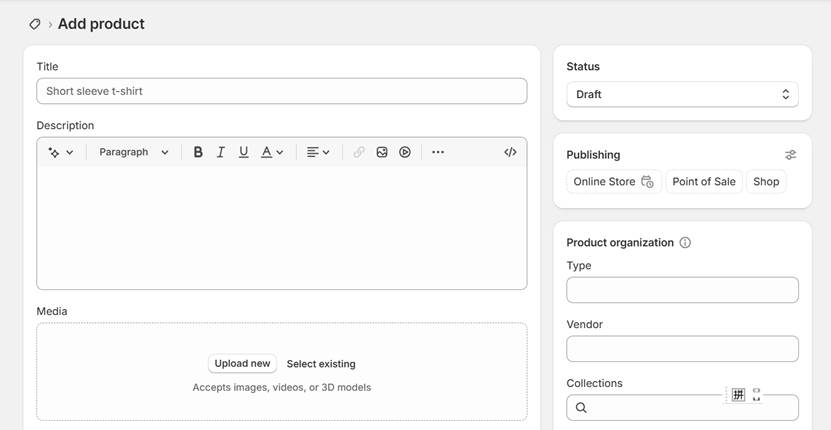Image resolution: width=831 pixels, height=430 pixels.
Task: Insert an image into description
Action: pos(382,152)
